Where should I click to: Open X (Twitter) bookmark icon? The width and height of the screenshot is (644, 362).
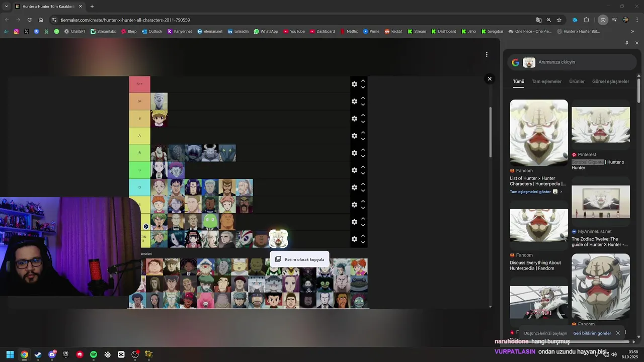26,31
